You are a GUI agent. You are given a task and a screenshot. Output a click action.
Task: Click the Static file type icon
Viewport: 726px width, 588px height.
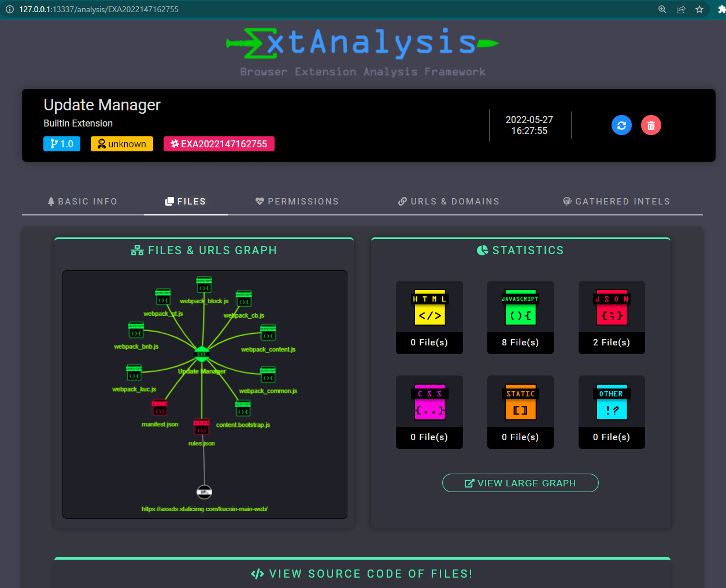[x=520, y=403]
